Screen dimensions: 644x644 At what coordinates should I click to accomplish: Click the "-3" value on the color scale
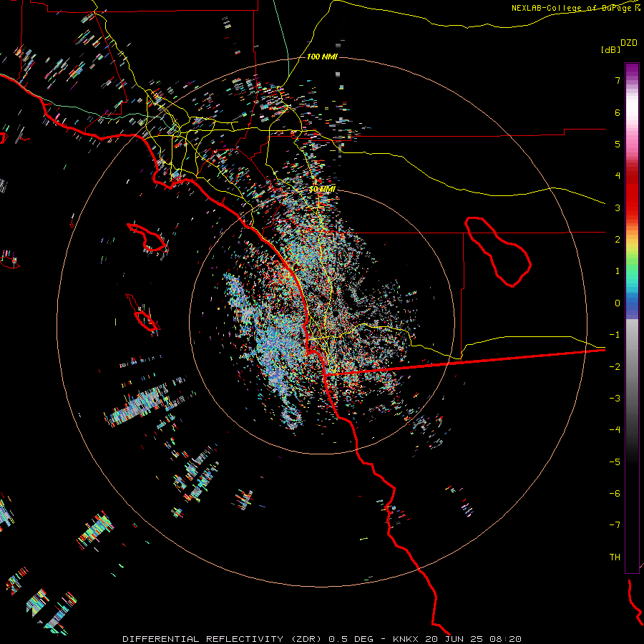pos(615,399)
